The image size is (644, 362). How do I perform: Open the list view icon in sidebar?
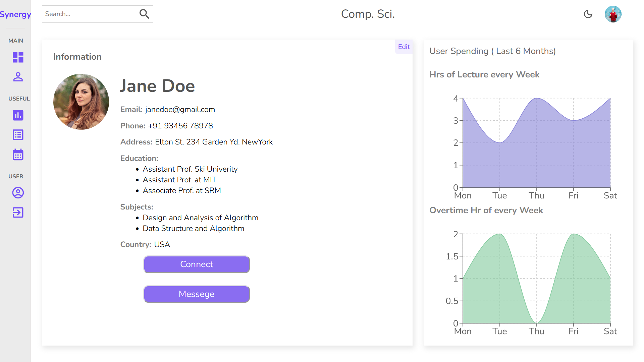[18, 135]
